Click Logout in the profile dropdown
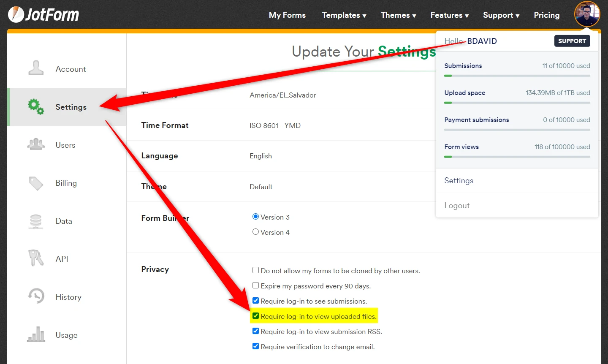608x364 pixels. click(x=457, y=206)
